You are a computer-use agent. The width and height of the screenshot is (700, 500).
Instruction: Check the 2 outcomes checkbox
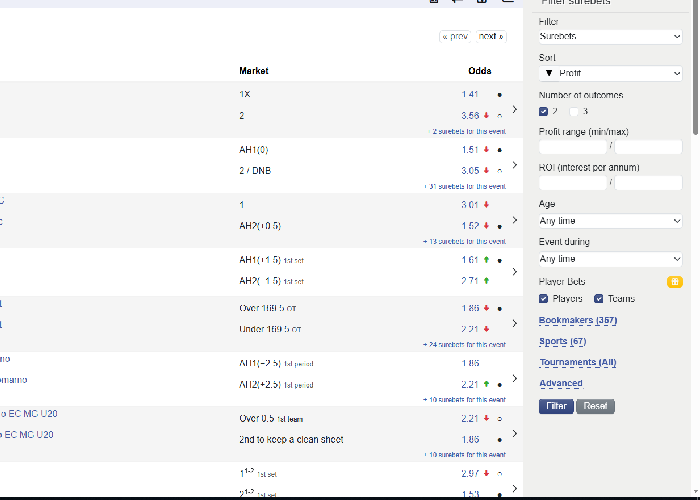[543, 112]
